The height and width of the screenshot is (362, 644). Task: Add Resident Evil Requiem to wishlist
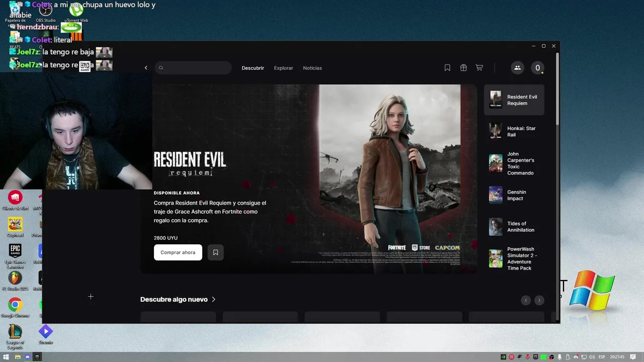coord(215,252)
